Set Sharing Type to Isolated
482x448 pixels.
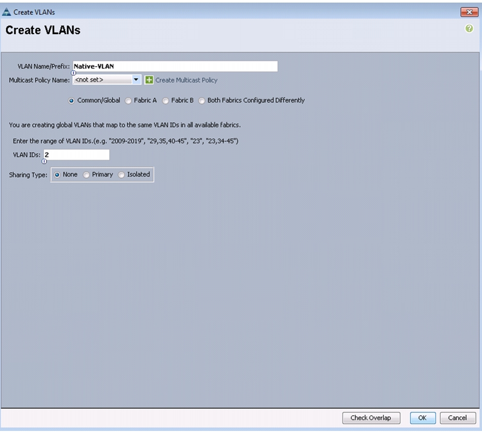(121, 175)
